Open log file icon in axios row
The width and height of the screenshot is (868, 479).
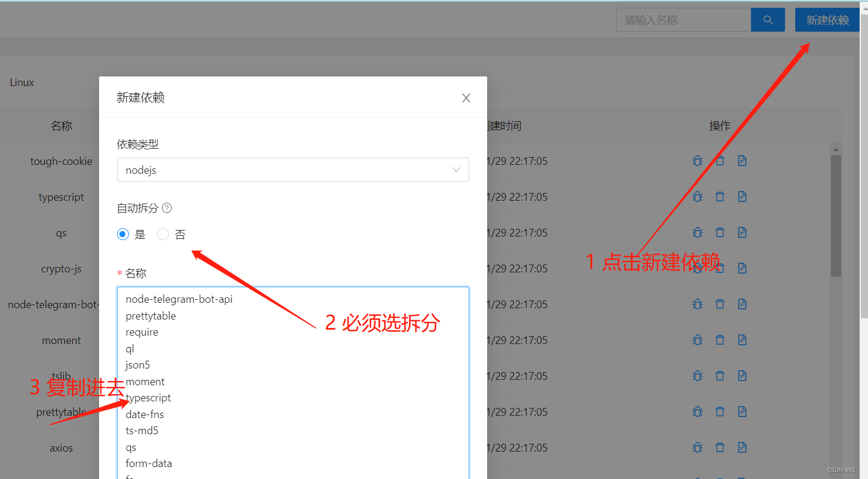(x=742, y=447)
